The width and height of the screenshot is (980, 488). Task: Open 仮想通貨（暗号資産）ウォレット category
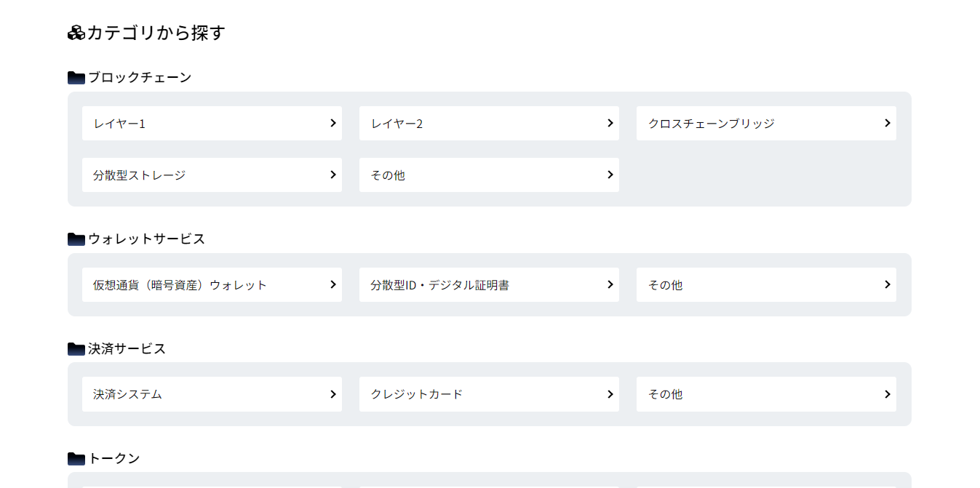tap(212, 285)
